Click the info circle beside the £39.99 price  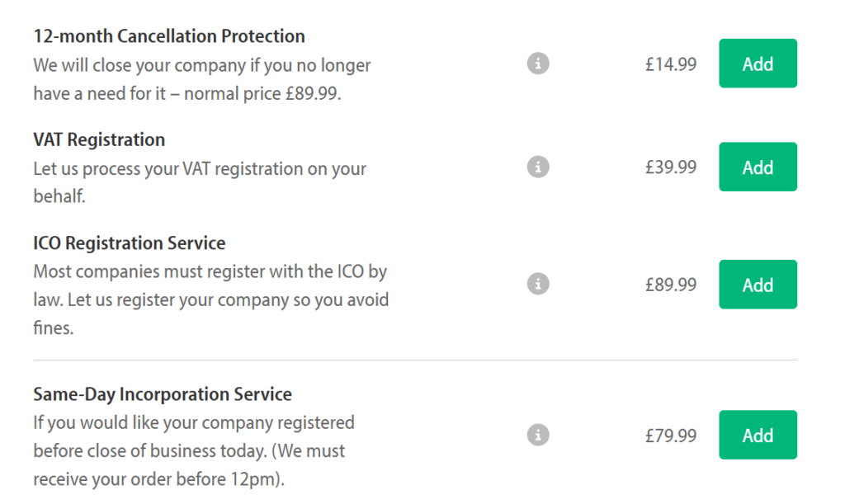(x=537, y=167)
